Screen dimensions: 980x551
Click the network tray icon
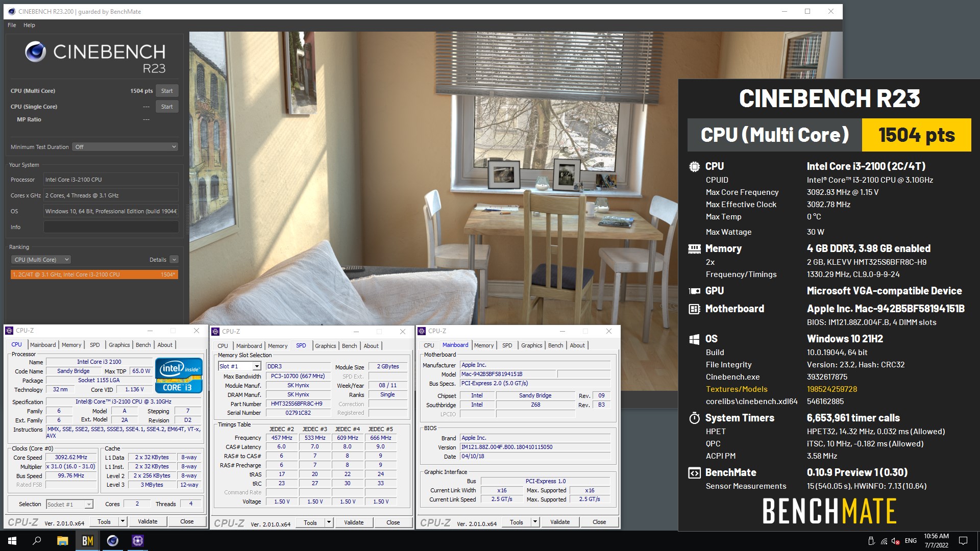(884, 541)
